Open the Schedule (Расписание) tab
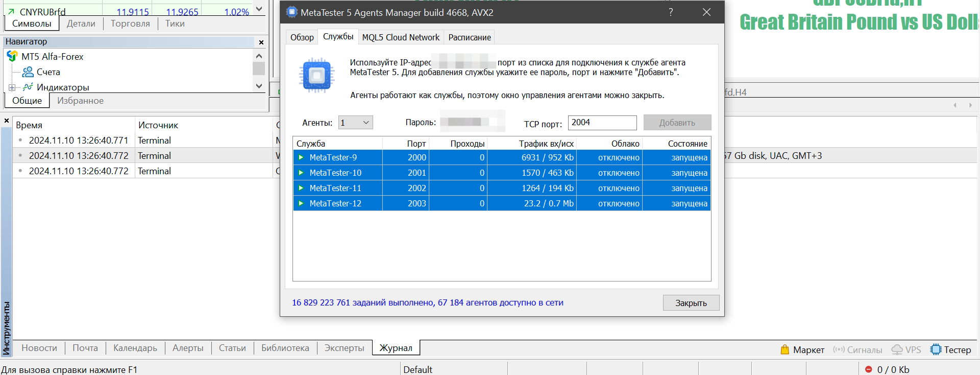This screenshot has width=980, height=375. click(469, 37)
